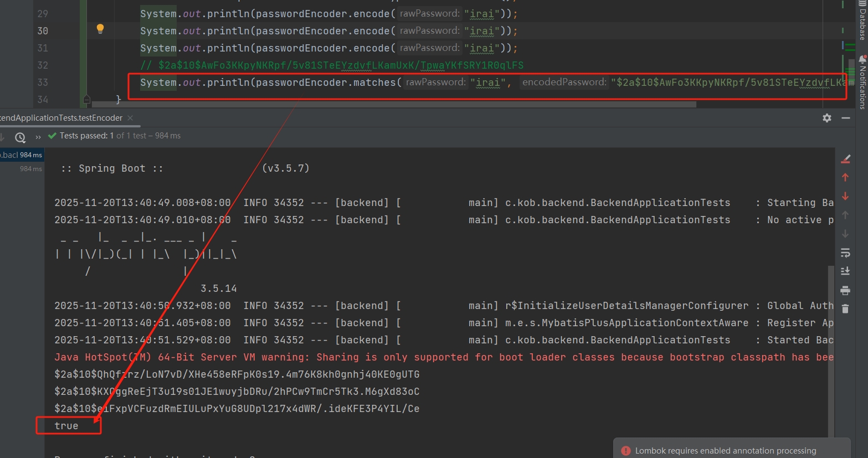
Task: Open the test history clock dropdown
Action: click(20, 137)
